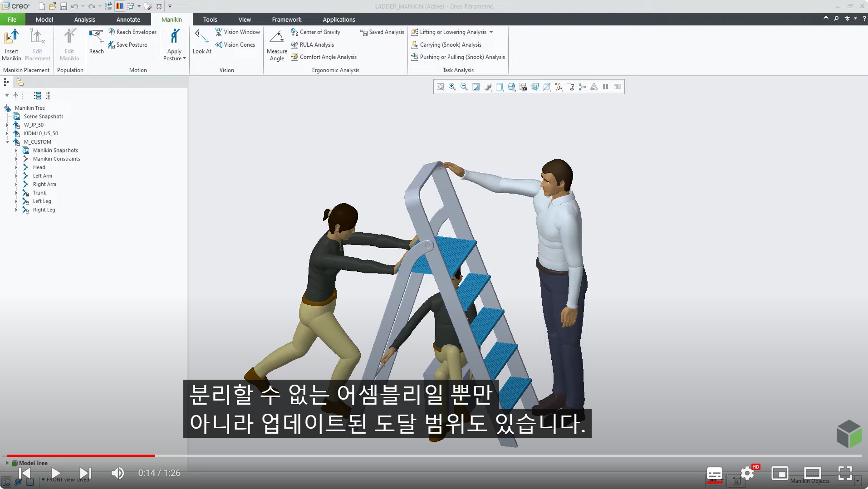Expand the KIDM10_US_50 manikin node
This screenshot has width=868, height=489.
click(x=7, y=133)
